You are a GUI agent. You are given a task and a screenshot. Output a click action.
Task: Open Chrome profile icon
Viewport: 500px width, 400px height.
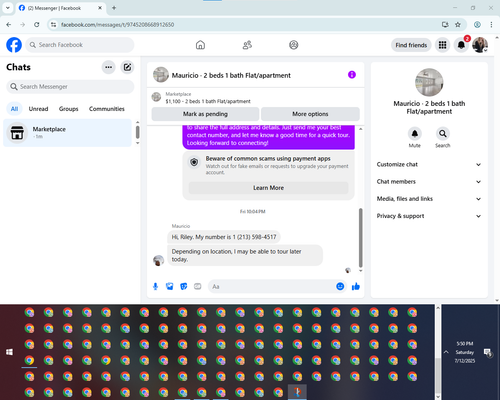(477, 25)
